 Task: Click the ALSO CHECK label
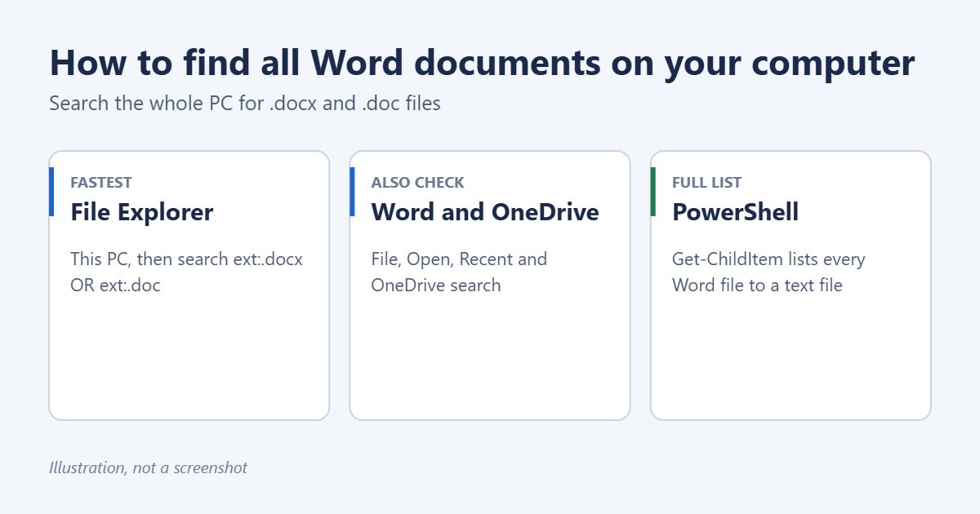[417, 183]
